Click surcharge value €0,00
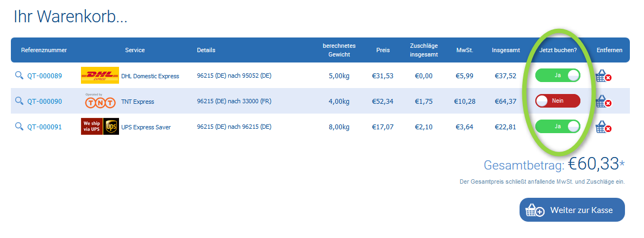 pyautogui.click(x=424, y=76)
